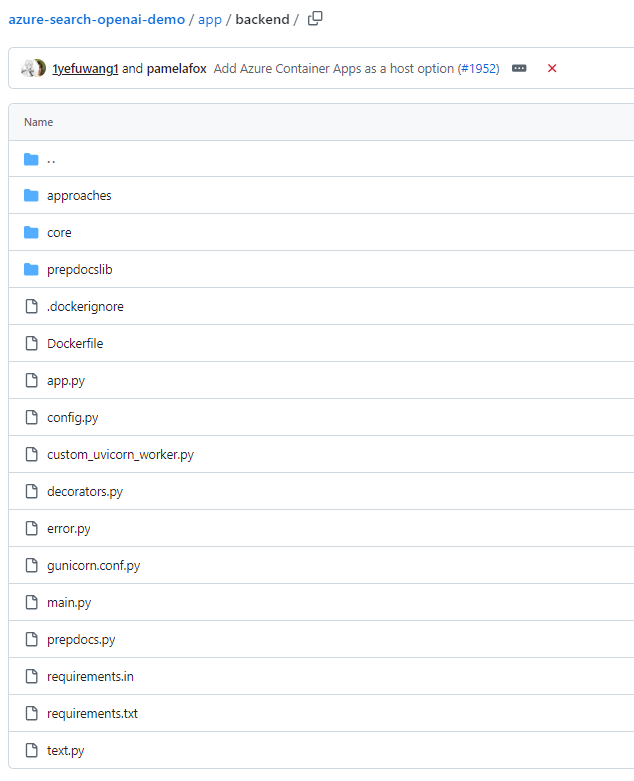View failed check status red X
Screen dimensions: 634x781
click(552, 68)
